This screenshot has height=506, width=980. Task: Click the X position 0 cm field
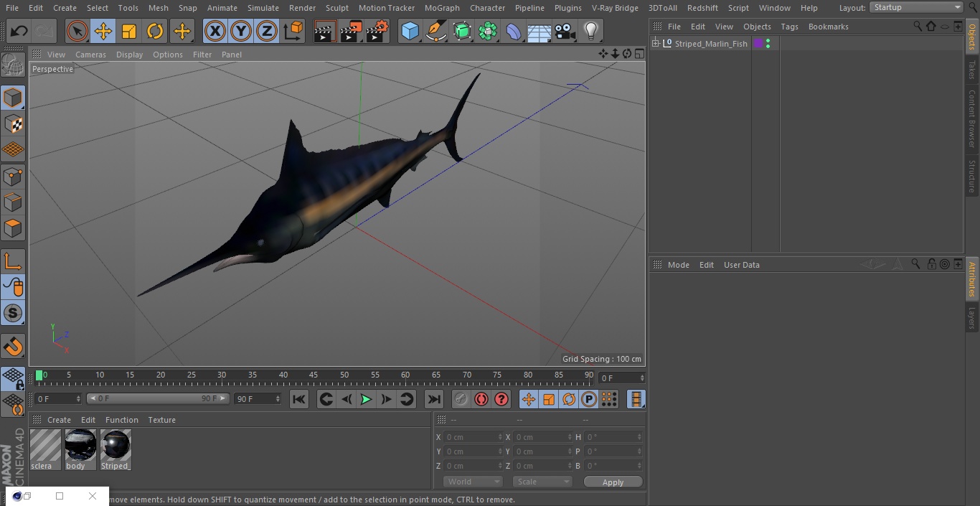pos(473,437)
